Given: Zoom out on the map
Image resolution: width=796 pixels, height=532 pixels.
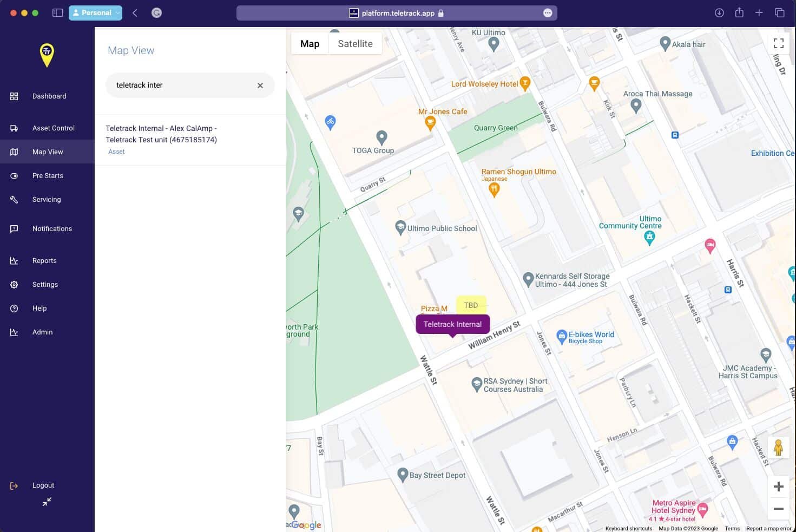Looking at the screenshot, I should (778, 509).
